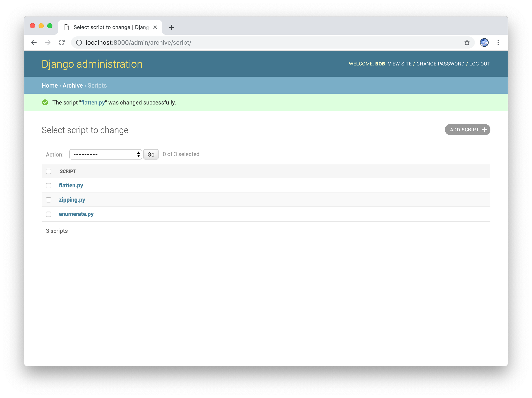Toggle the select-all checkbox in header
This screenshot has height=398, width=532.
point(49,171)
